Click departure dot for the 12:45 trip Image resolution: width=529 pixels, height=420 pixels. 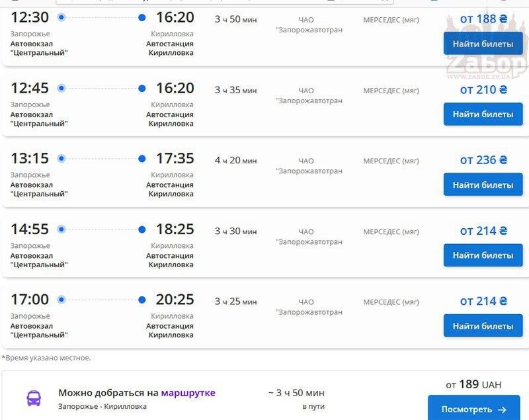click(x=61, y=88)
